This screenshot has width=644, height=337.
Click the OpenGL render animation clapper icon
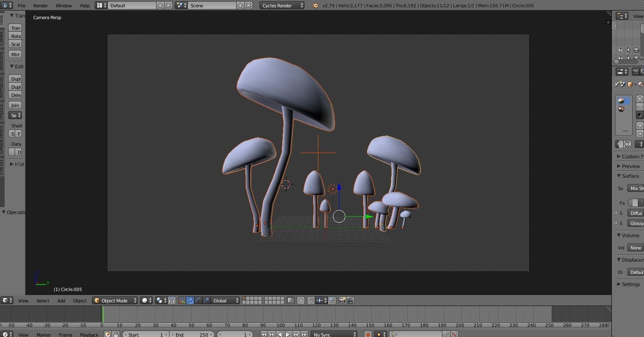tap(350, 300)
